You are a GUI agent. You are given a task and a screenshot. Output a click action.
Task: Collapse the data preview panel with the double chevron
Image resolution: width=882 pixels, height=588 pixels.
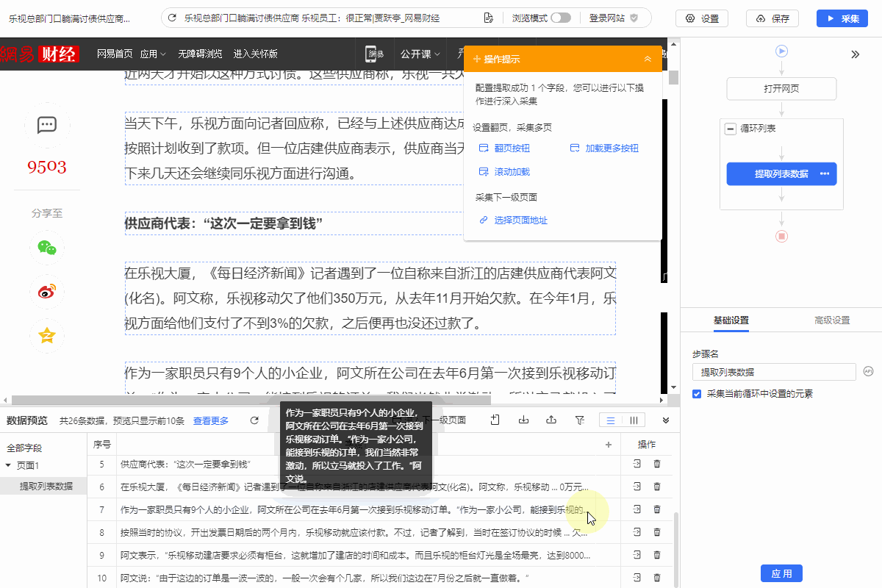666,420
